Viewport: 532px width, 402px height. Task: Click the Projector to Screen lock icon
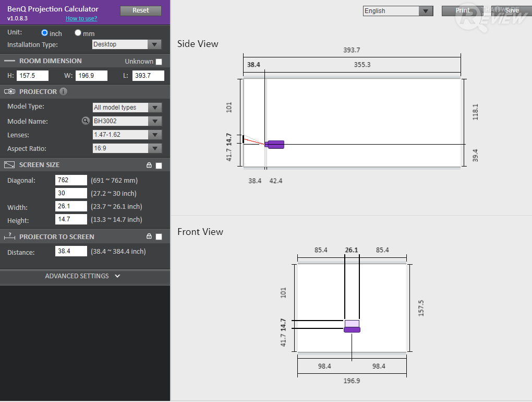[149, 236]
